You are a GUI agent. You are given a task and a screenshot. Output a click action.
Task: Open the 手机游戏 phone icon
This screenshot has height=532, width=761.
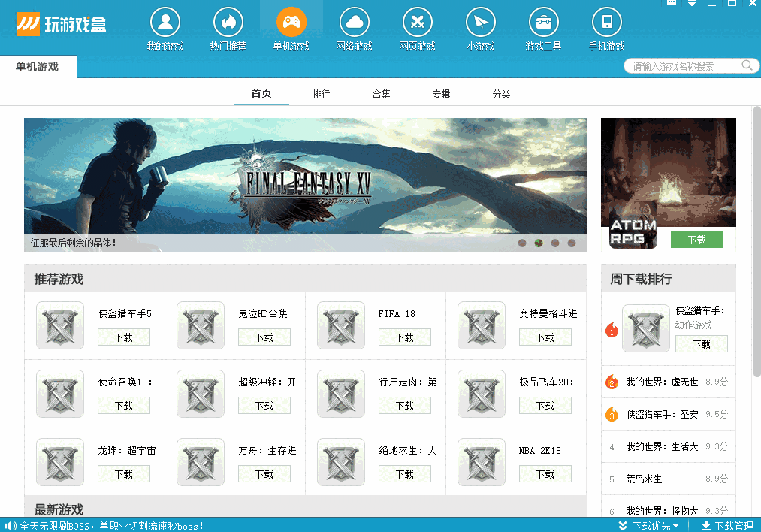607,23
